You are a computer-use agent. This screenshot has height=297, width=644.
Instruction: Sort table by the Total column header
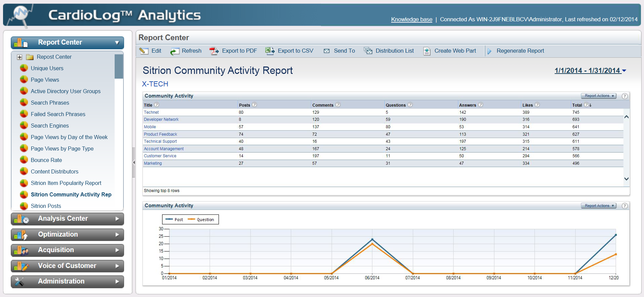[577, 105]
